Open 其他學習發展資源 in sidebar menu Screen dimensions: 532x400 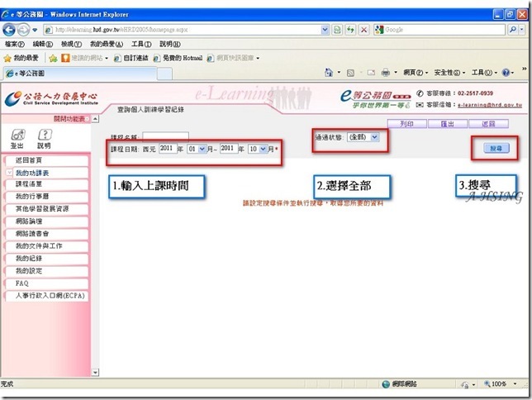pos(47,209)
